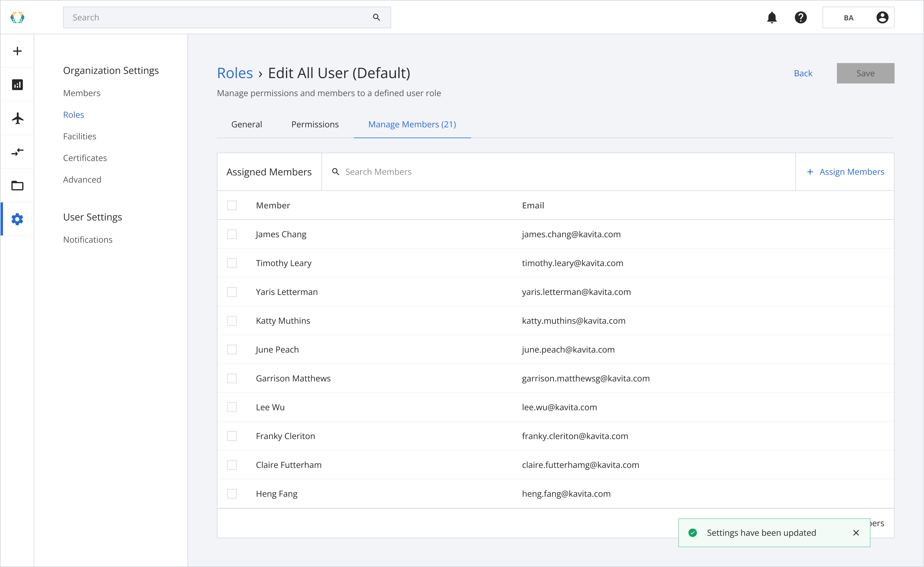Open the airplane icon in sidebar
The image size is (924, 567).
pyautogui.click(x=17, y=119)
